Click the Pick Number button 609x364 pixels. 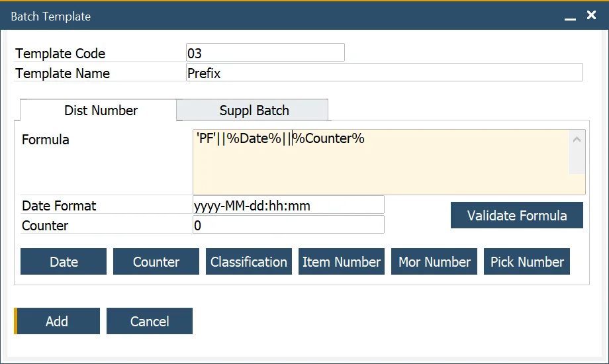[x=526, y=261]
